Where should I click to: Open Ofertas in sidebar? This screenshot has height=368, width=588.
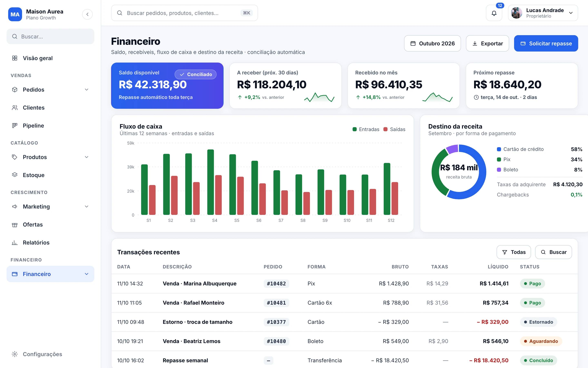pyautogui.click(x=50, y=224)
